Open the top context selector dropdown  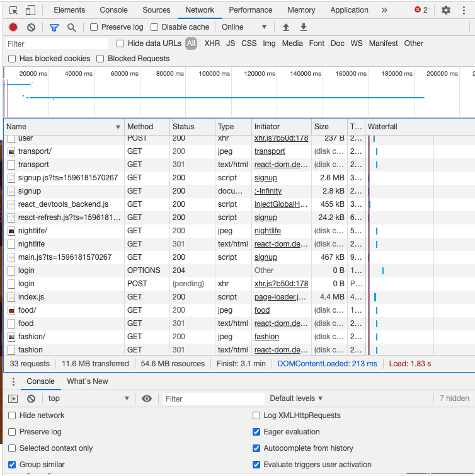(x=88, y=398)
